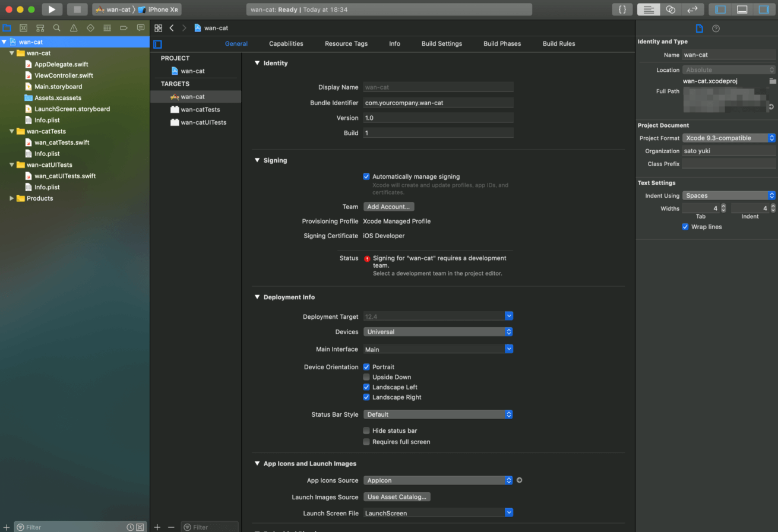The width and height of the screenshot is (778, 532).
Task: Increment the Tab width stepper
Action: tap(723, 206)
